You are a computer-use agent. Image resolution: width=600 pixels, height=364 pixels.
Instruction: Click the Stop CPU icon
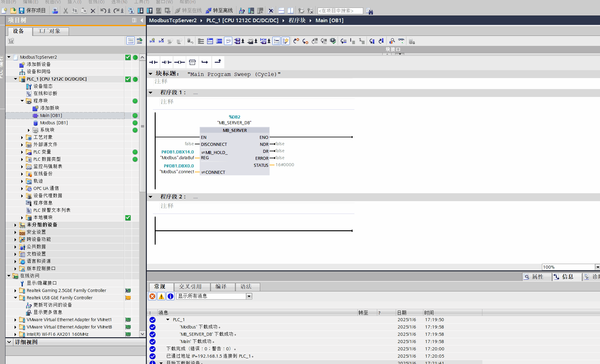pyautogui.click(x=260, y=11)
